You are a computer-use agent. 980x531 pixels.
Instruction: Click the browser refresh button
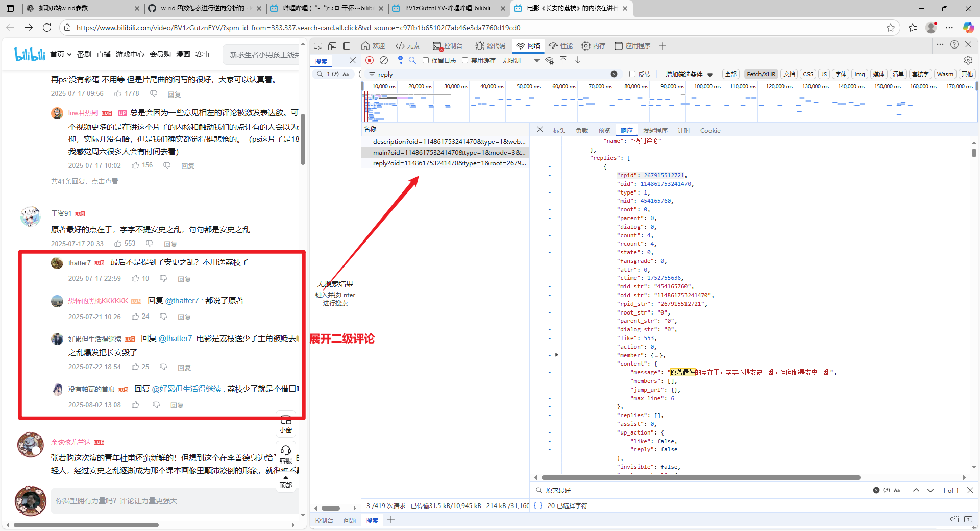47,28
